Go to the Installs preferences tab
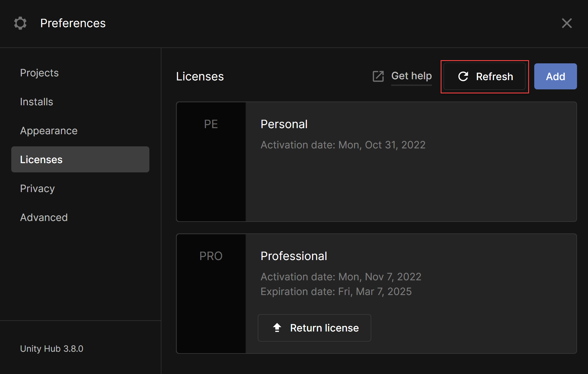The height and width of the screenshot is (374, 588). pos(37,102)
